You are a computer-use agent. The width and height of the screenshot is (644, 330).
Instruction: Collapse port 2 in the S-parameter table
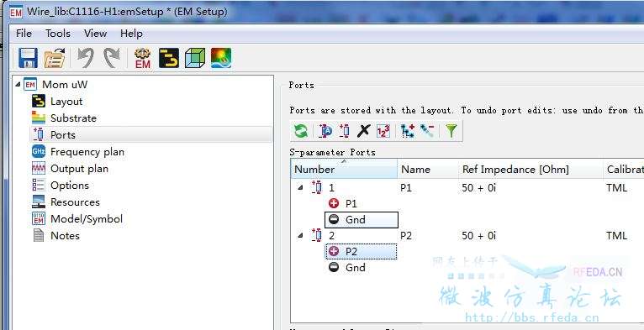pyautogui.click(x=300, y=236)
